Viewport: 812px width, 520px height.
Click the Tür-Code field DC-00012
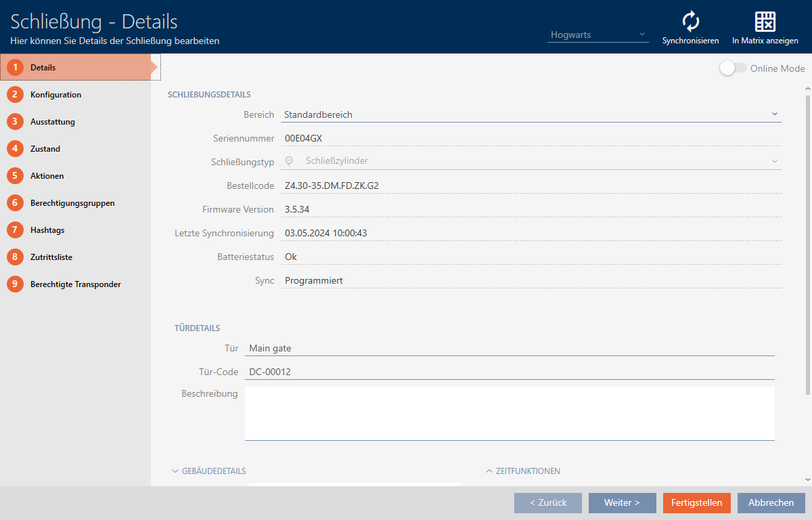point(509,372)
